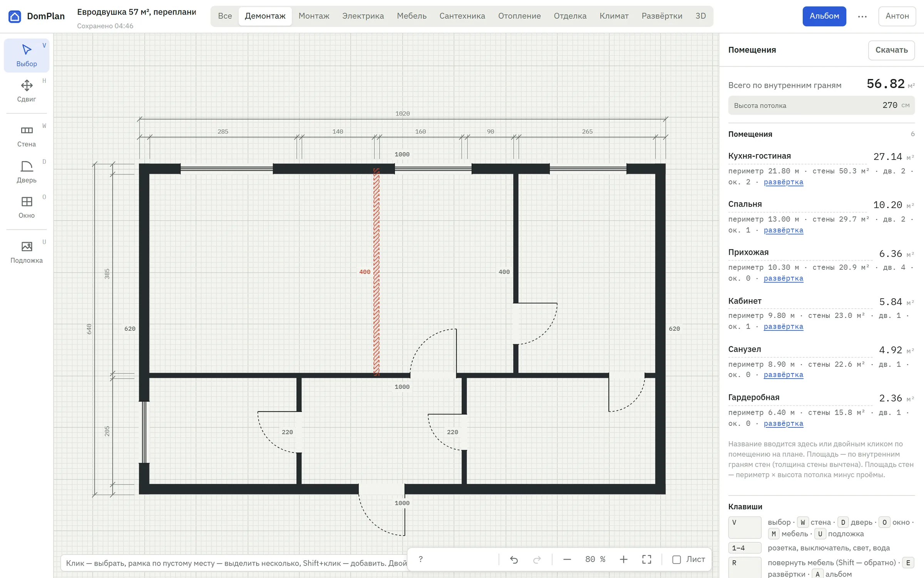Open the Электрика tab
This screenshot has height=578, width=924.
363,16
